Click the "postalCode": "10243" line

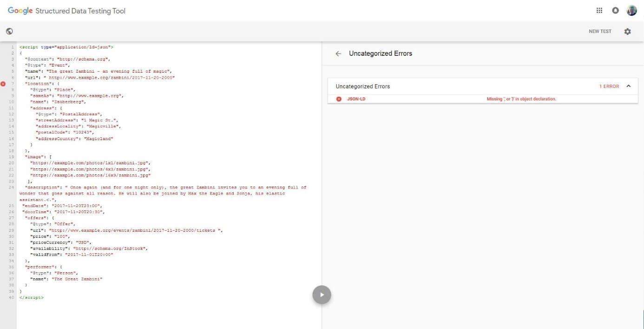pos(64,132)
